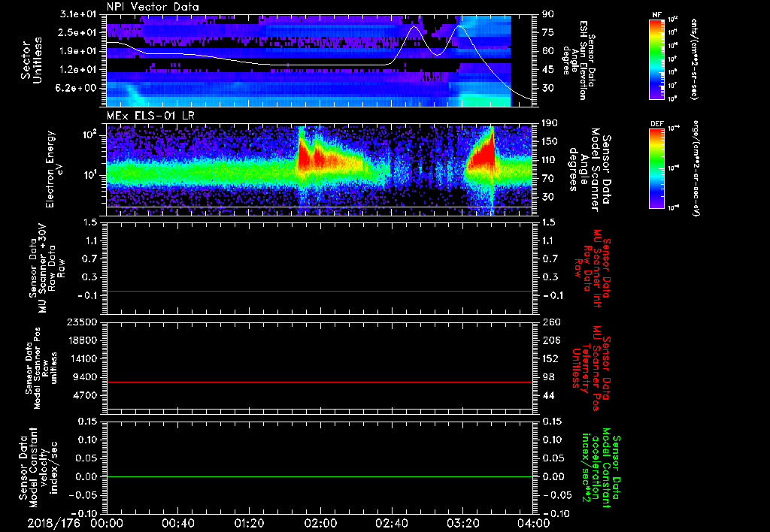Click the DEF color bar units label
Screen dimensions: 770x532
click(695, 168)
